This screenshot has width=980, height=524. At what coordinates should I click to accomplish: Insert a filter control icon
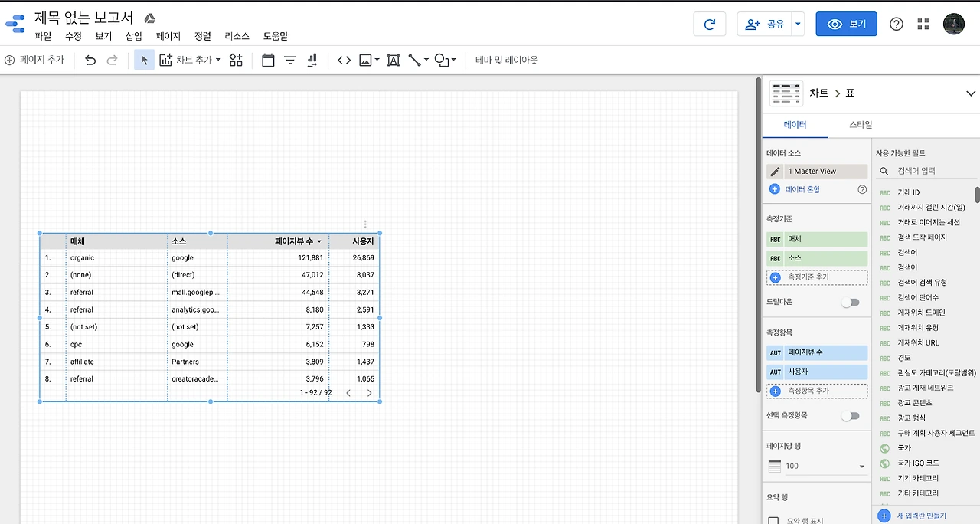290,60
